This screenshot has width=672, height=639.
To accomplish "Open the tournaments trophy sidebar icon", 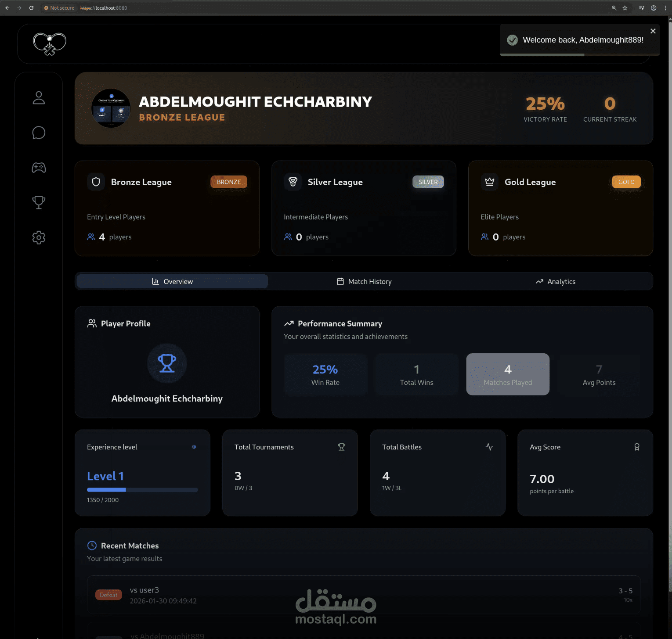I will 39,202.
